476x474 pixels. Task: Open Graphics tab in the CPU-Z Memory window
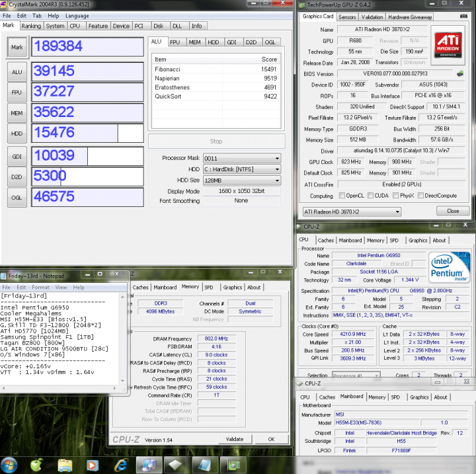[233, 288]
